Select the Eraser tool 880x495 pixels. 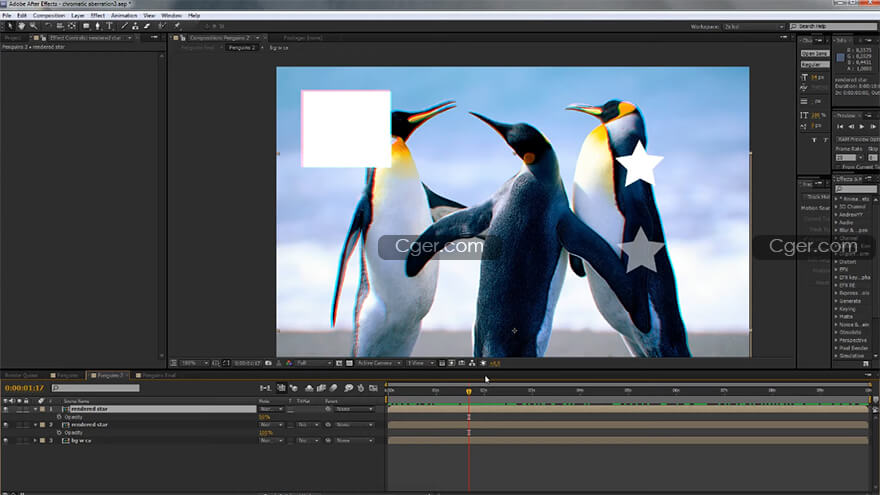[x=147, y=26]
